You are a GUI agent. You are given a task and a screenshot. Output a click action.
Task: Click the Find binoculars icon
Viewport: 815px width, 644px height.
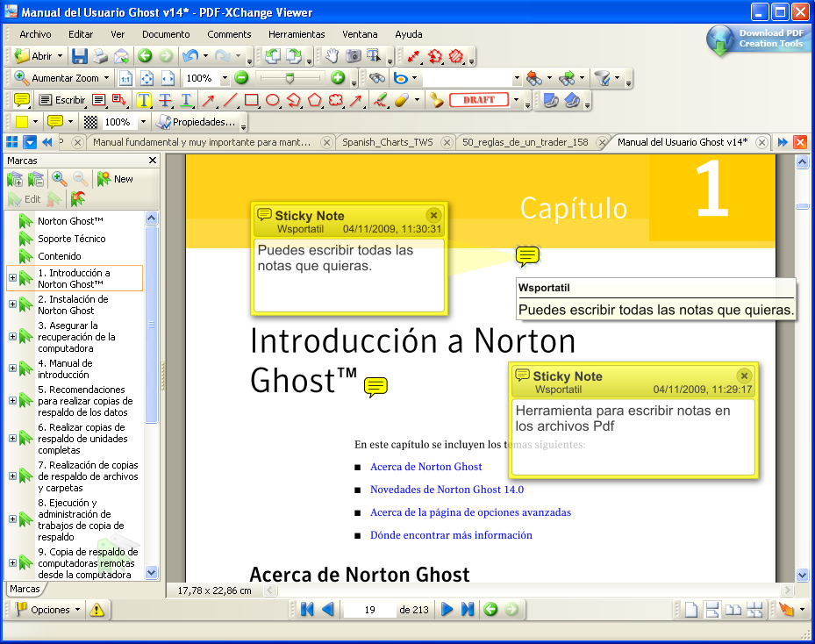pyautogui.click(x=377, y=78)
